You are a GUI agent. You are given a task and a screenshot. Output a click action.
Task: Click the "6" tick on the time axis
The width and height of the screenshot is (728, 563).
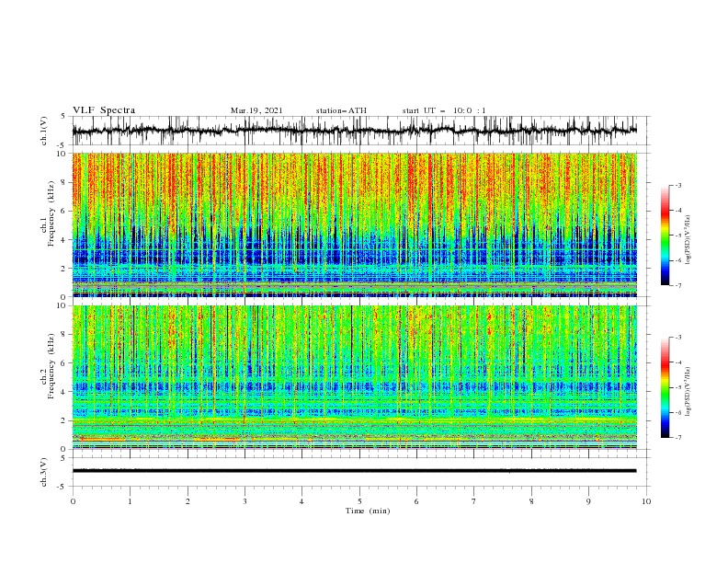[416, 501]
